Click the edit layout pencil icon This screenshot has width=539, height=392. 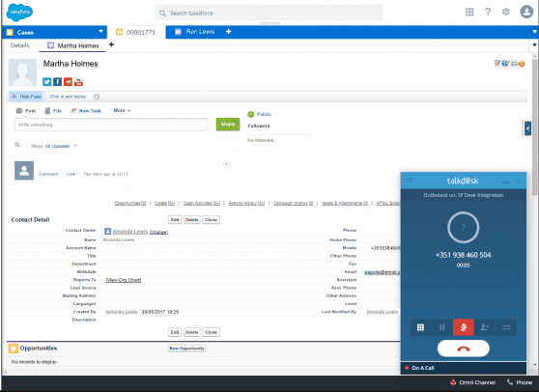click(x=497, y=63)
